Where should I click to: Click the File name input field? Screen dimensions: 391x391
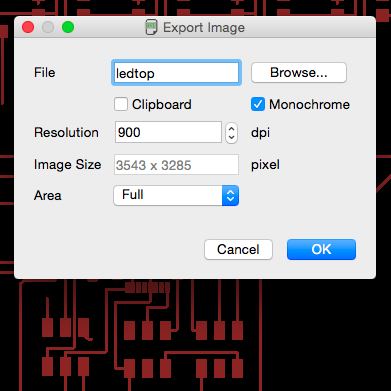point(176,73)
